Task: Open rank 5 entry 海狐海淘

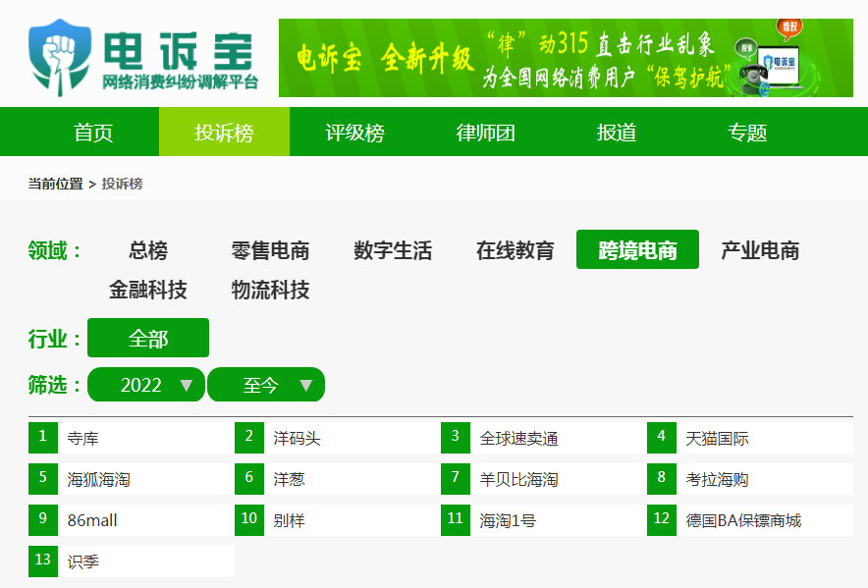Action: pos(132,479)
